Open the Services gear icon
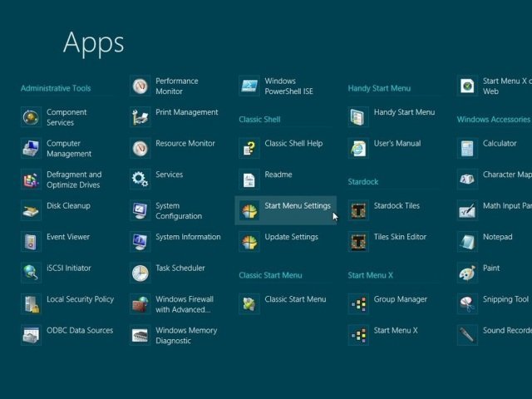Image resolution: width=532 pixels, height=399 pixels. (140, 180)
